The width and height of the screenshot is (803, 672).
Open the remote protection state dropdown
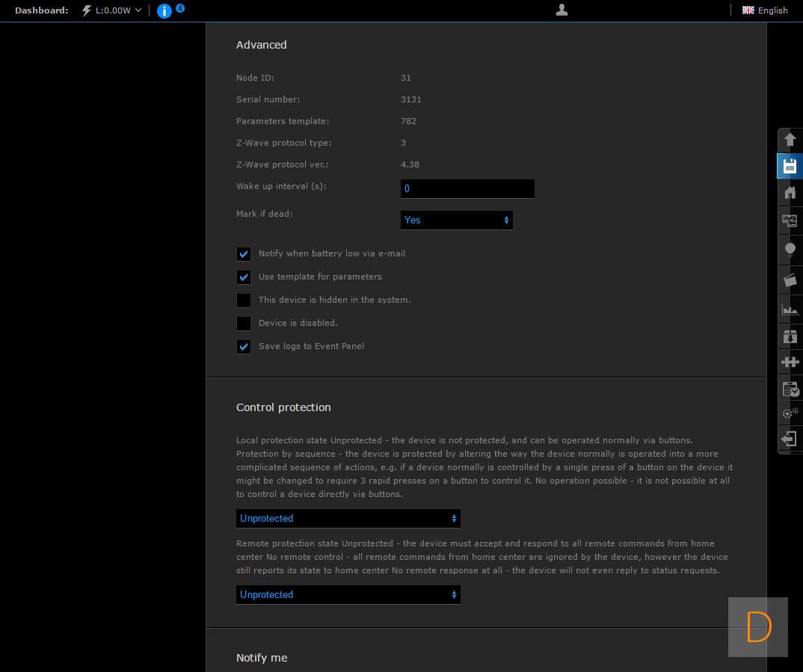coord(348,595)
